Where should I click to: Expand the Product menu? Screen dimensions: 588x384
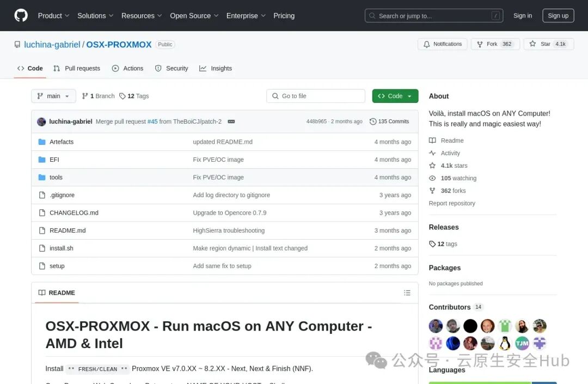pyautogui.click(x=53, y=16)
